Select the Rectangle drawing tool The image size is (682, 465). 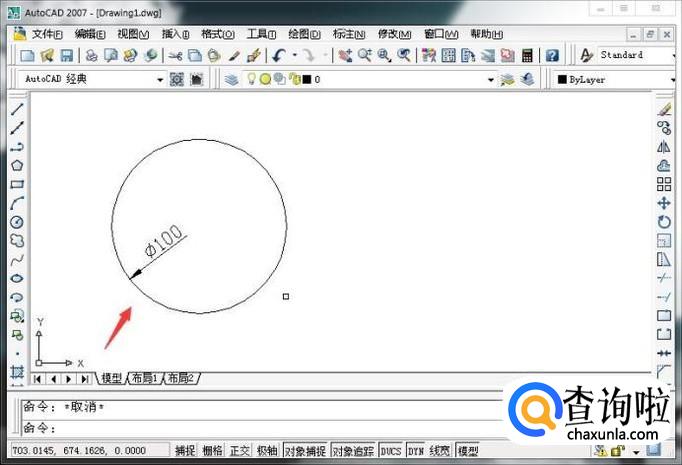(x=17, y=184)
